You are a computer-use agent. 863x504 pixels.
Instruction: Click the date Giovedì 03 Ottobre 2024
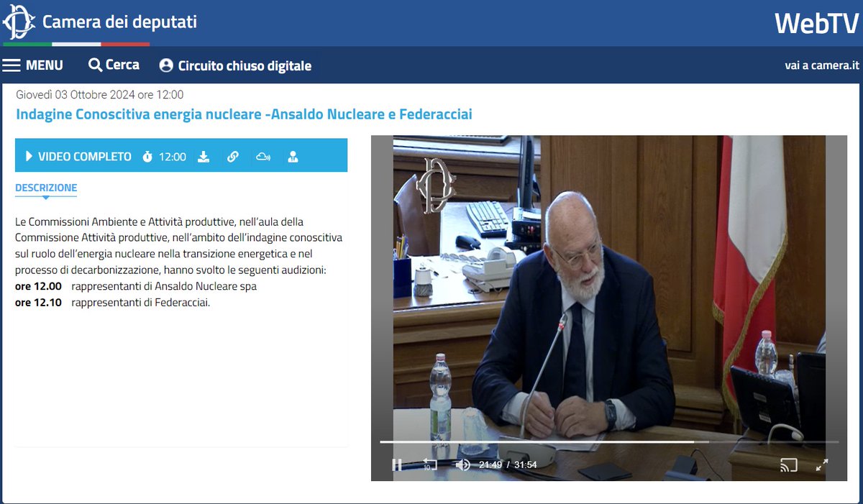click(99, 94)
